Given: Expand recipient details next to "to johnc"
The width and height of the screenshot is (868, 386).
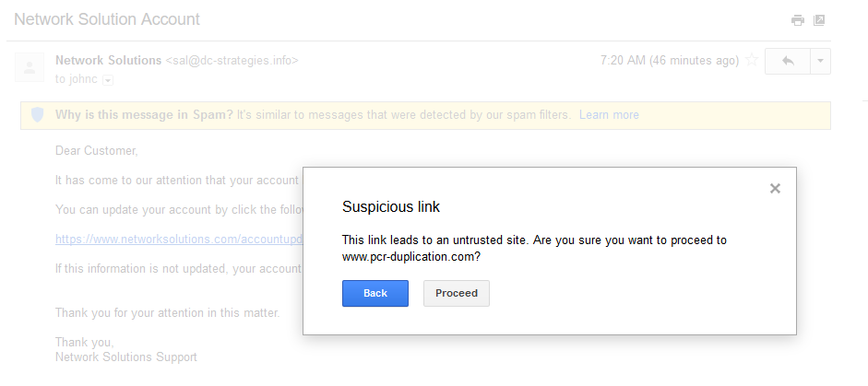Looking at the screenshot, I should pyautogui.click(x=108, y=80).
